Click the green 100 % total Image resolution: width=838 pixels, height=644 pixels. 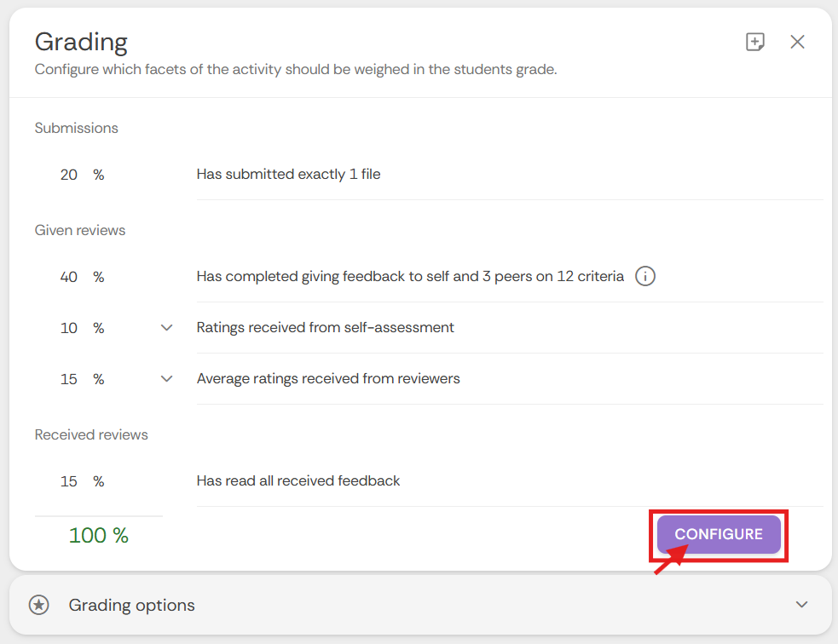(99, 536)
